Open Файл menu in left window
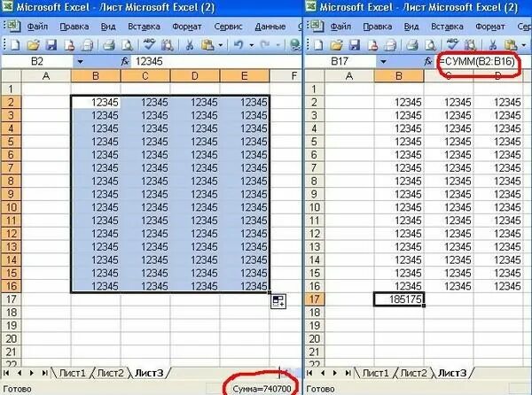 coord(37,27)
